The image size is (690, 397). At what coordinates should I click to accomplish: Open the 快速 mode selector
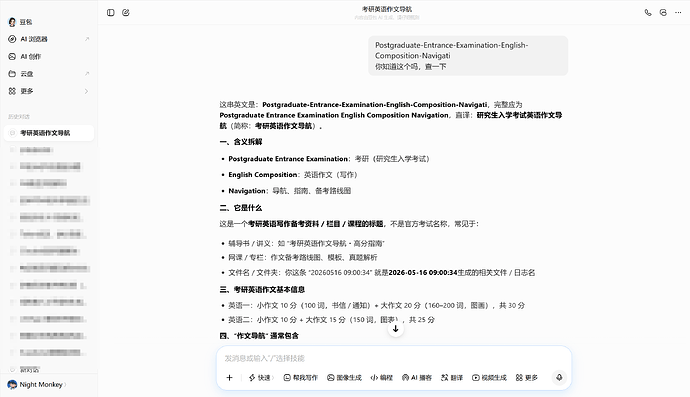[261, 378]
